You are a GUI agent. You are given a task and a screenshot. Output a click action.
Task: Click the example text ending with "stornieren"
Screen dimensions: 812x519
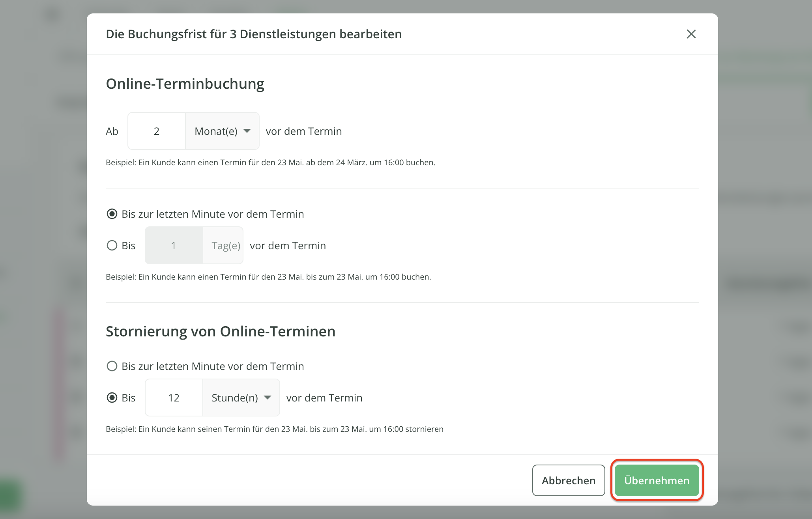click(x=274, y=429)
